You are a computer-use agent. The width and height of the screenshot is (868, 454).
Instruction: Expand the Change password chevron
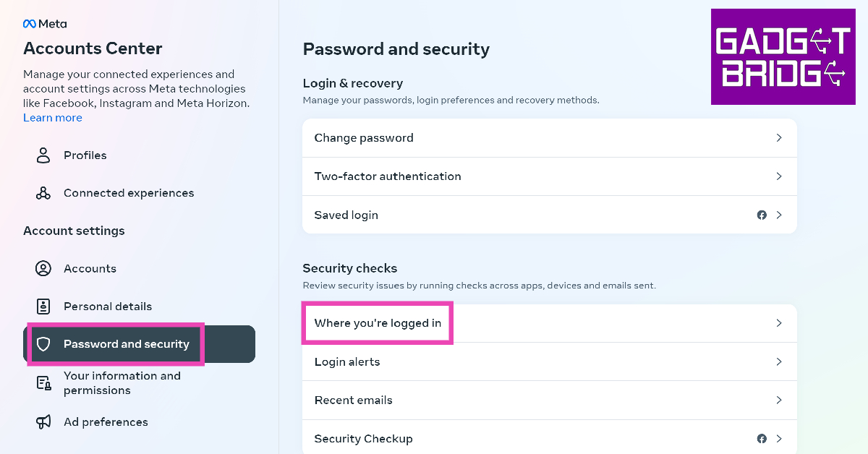click(779, 137)
